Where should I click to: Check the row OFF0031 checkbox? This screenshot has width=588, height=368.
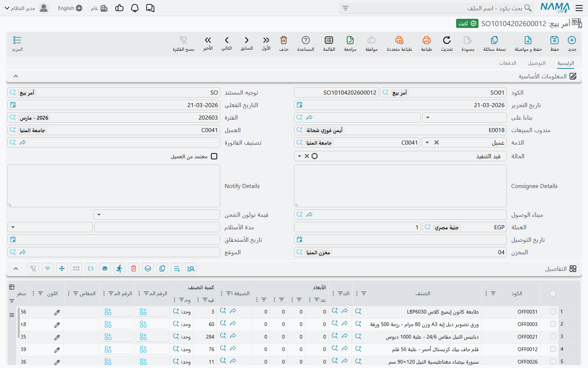click(x=553, y=312)
